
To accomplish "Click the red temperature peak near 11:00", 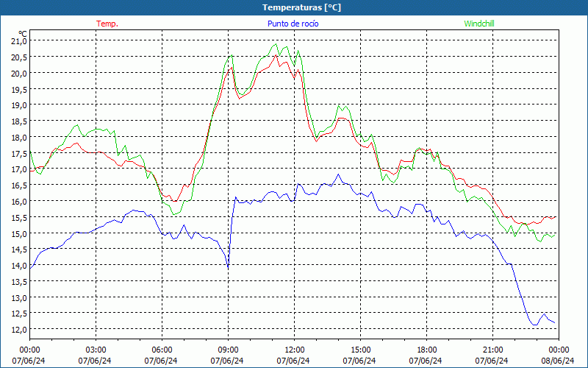I will click(276, 54).
